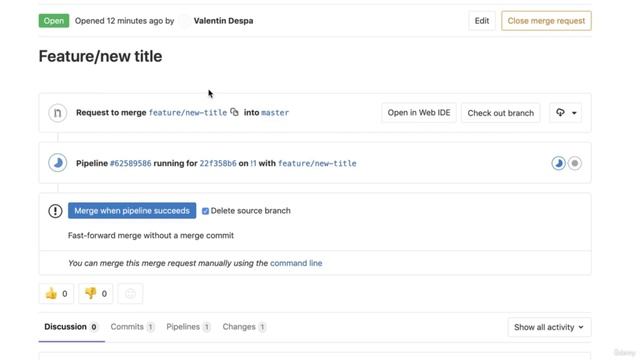Switch to the Commits tab
Viewport: 640px width, 360px height.
point(132,327)
